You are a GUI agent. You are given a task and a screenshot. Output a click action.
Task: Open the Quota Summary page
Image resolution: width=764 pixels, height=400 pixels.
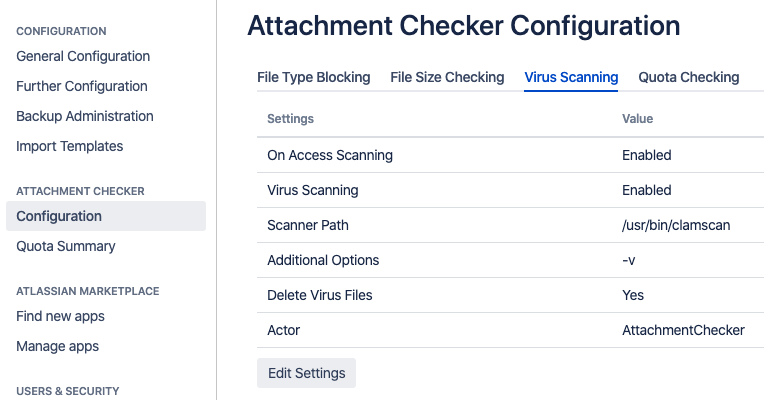66,246
